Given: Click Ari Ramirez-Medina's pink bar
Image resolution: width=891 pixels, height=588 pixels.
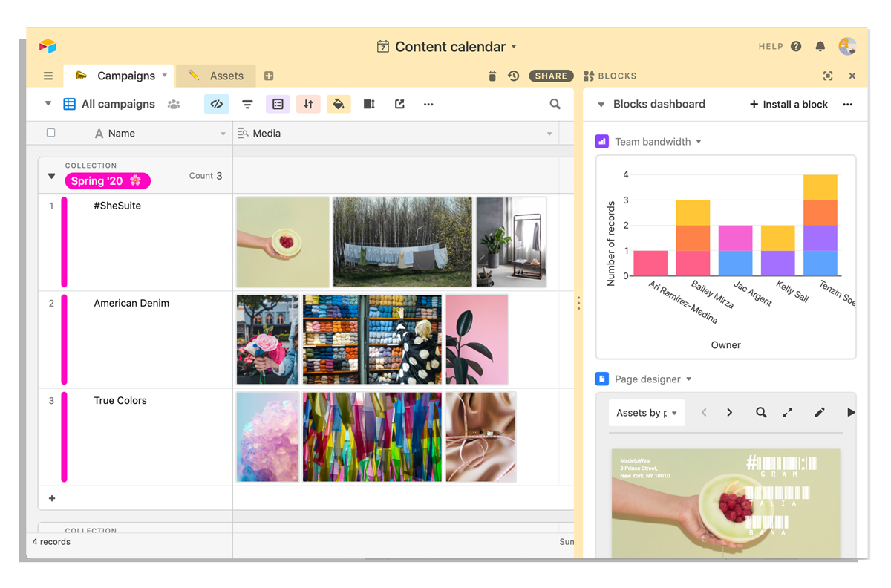Looking at the screenshot, I should click(650, 264).
